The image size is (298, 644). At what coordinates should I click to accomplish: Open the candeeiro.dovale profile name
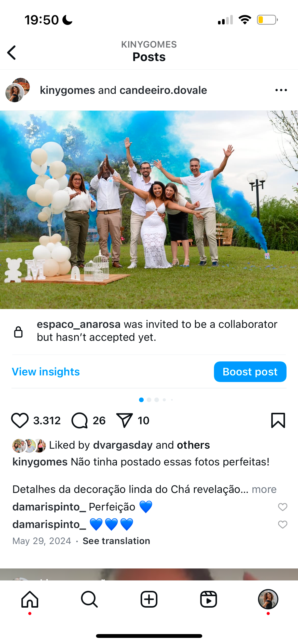tap(163, 90)
